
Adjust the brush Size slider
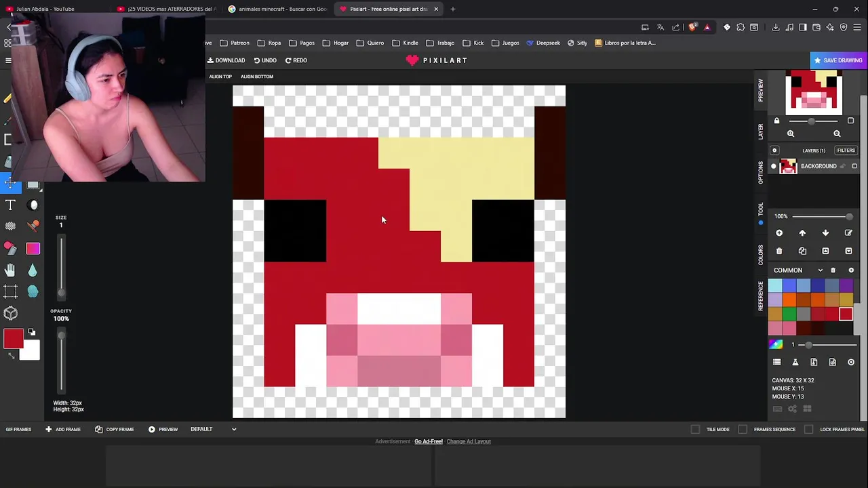point(61,268)
